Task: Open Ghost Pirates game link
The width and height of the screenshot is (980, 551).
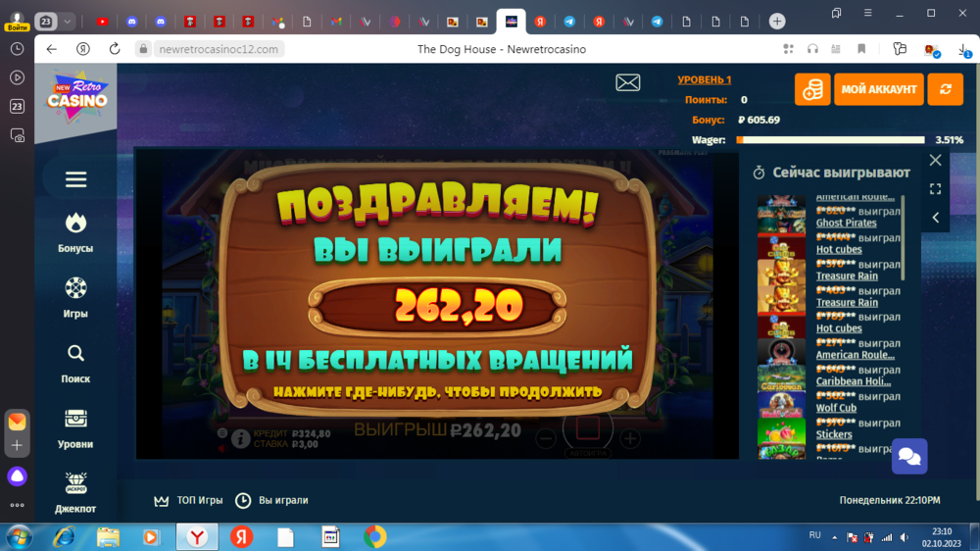Action: [847, 224]
